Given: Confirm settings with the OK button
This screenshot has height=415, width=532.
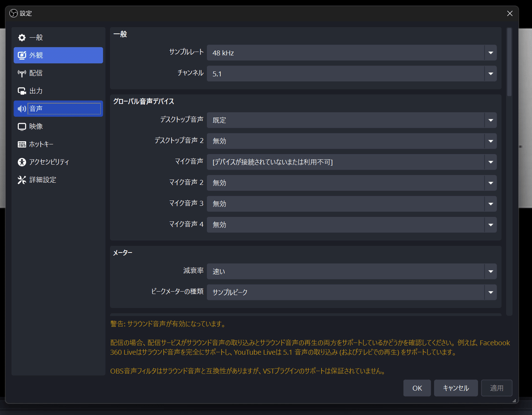Looking at the screenshot, I should (417, 388).
